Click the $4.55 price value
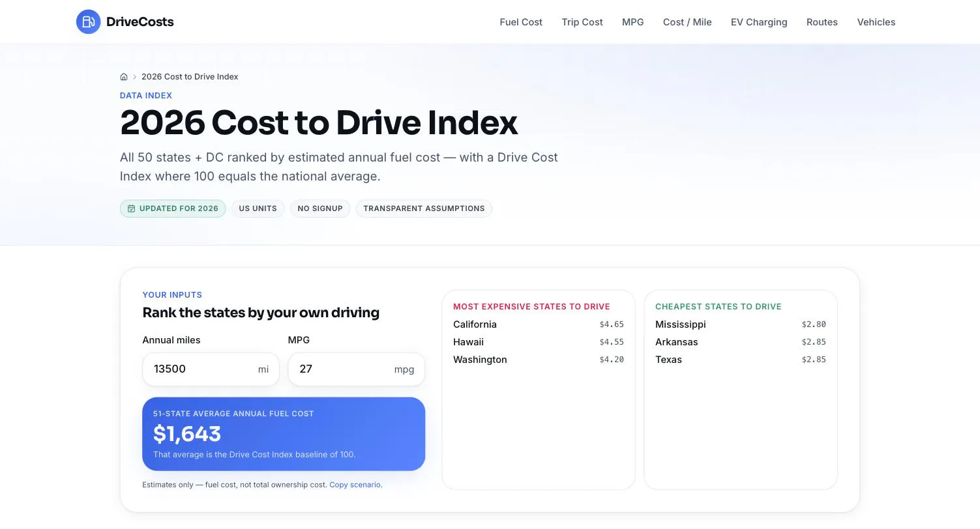980x529 pixels. pos(612,342)
